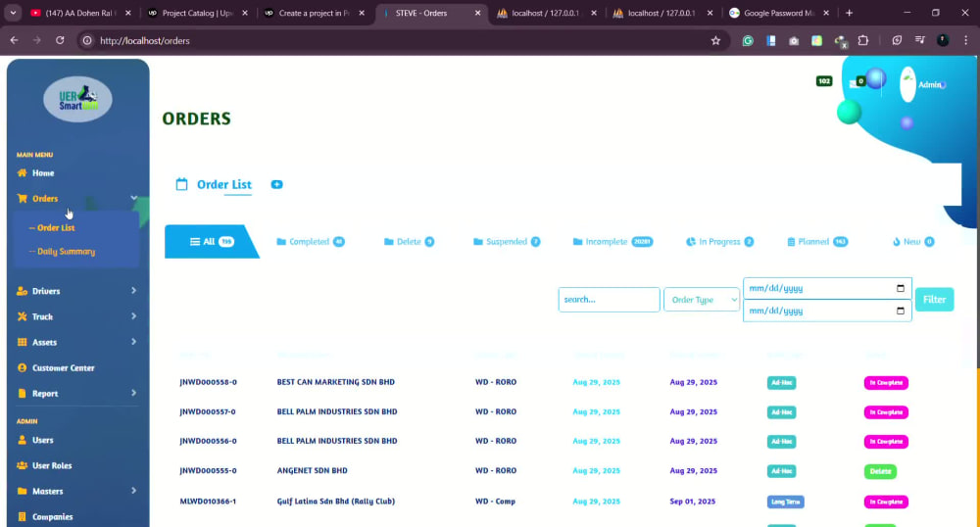980x527 pixels.
Task: Switch to Google Password Manager tab
Action: [x=780, y=13]
